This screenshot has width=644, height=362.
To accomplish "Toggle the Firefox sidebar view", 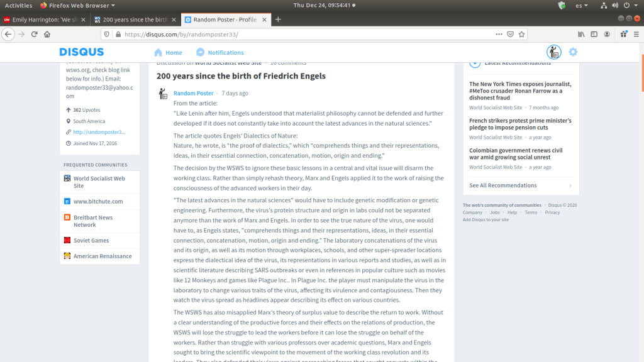I will click(595, 34).
